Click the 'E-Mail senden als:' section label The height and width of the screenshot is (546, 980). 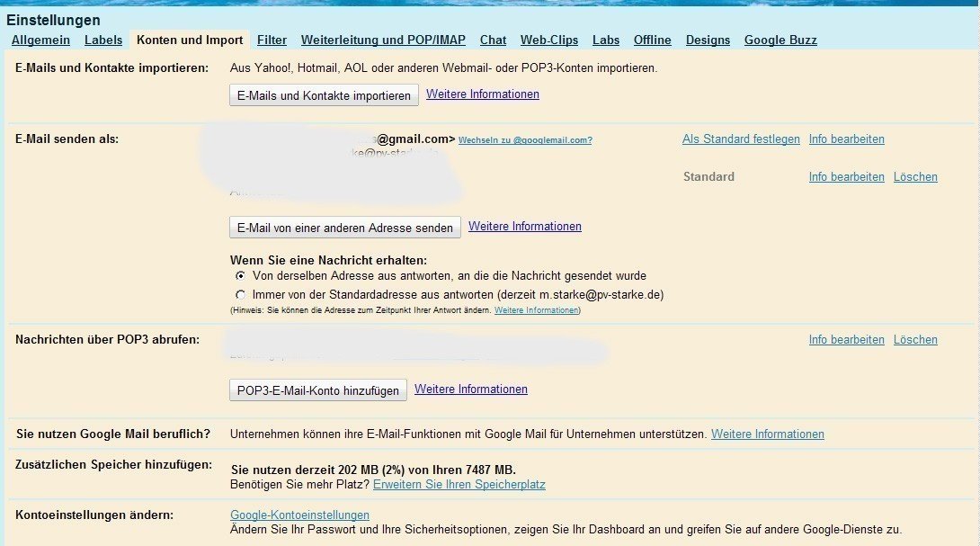pos(67,139)
